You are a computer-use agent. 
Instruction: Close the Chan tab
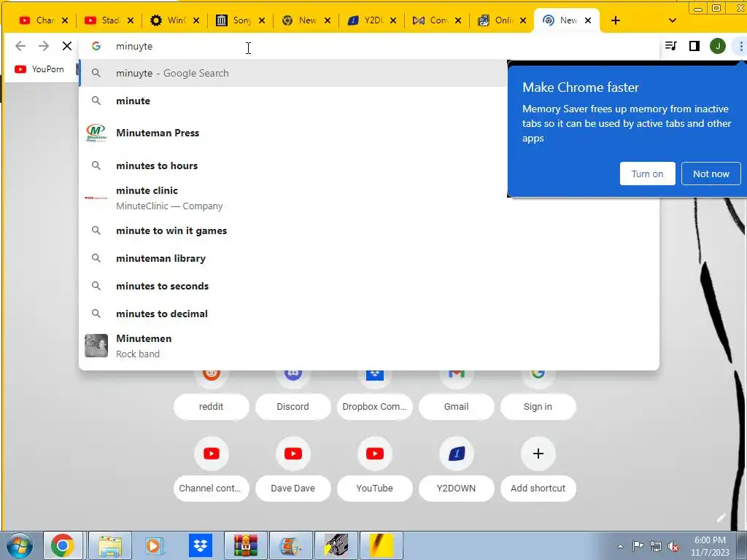(x=65, y=20)
